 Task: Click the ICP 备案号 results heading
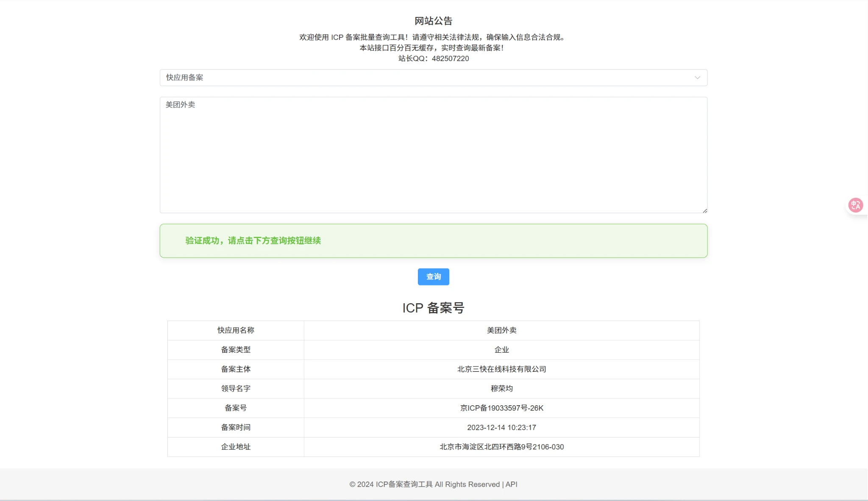[x=433, y=308]
